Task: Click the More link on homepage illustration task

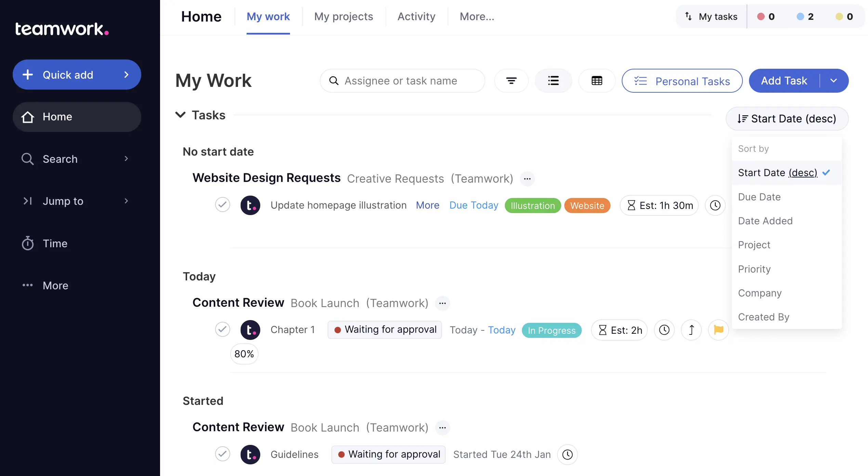Action: click(x=428, y=205)
